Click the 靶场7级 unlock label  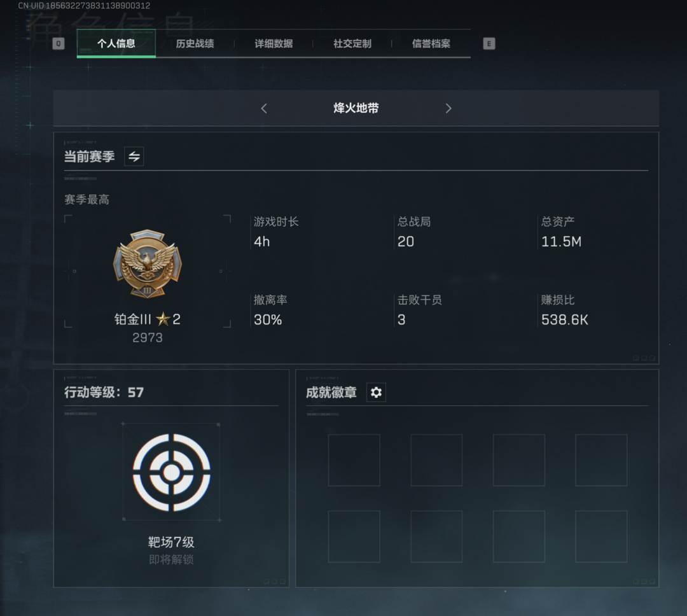(x=171, y=542)
